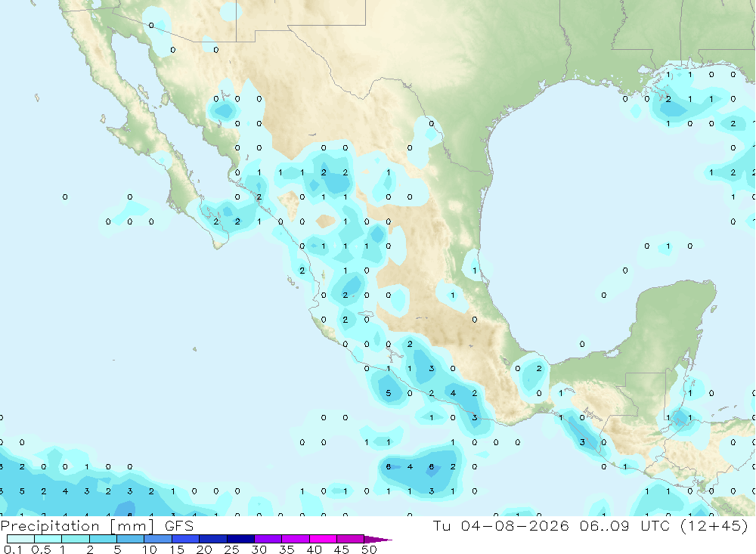The image size is (756, 554).
Task: Click the 20–25 mm legend color swatch
Action: (212, 539)
